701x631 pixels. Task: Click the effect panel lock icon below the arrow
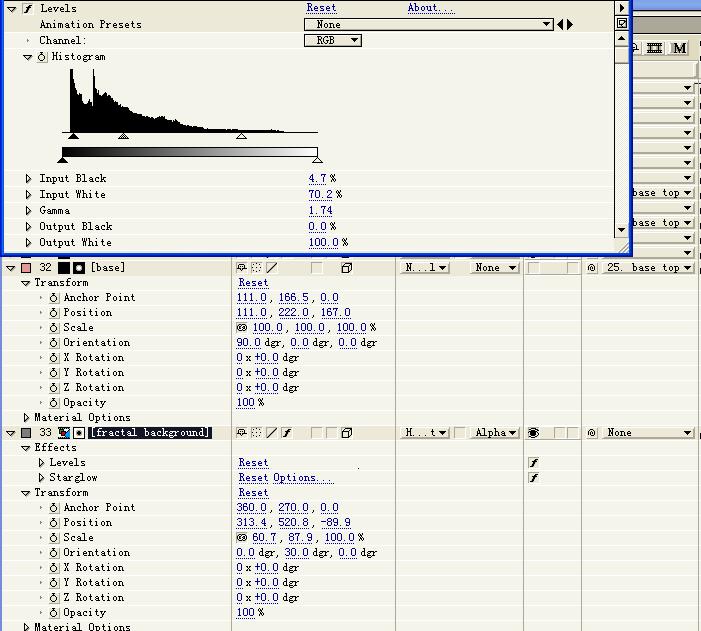[621, 23]
